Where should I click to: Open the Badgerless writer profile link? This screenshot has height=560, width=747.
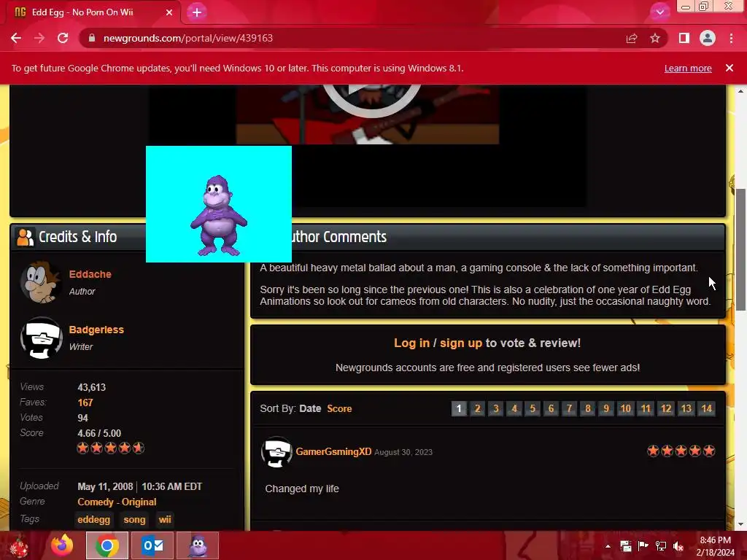pos(96,330)
